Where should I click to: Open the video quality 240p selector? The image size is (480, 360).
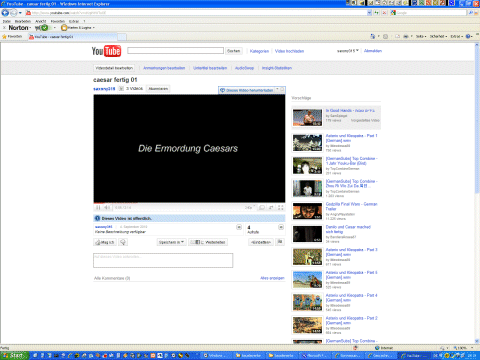250,207
